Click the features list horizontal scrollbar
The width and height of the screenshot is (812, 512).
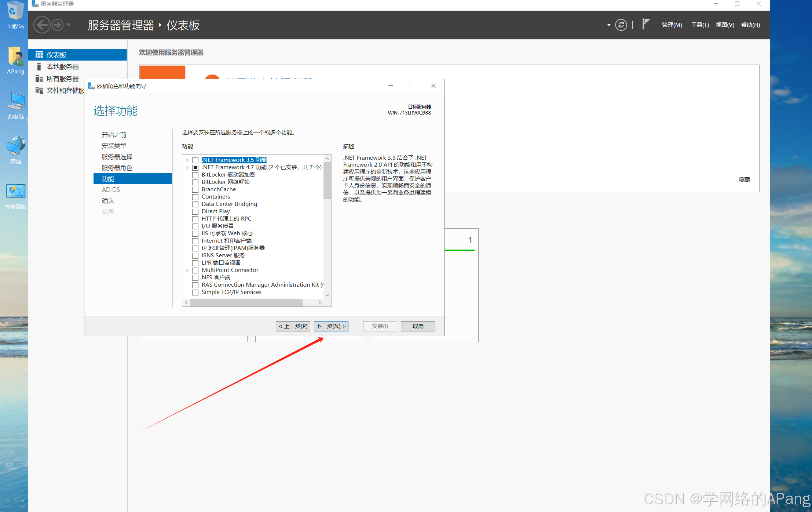pos(246,302)
